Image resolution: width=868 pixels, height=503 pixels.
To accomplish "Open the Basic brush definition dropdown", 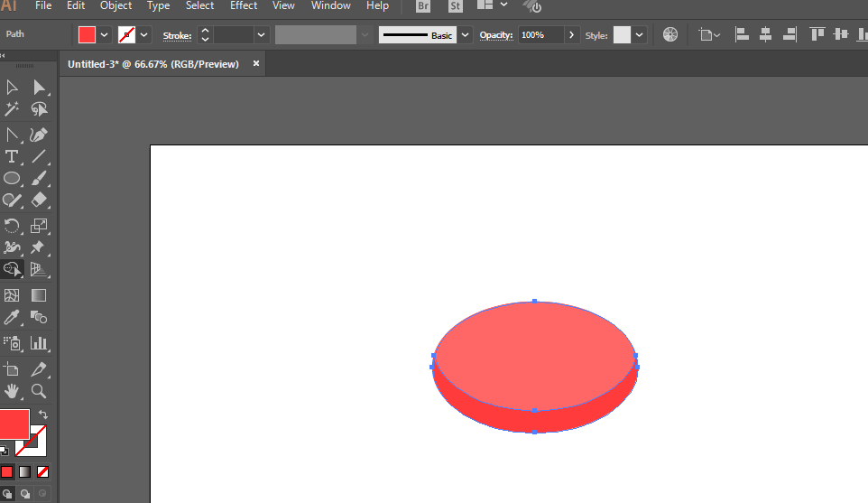I will pos(465,35).
